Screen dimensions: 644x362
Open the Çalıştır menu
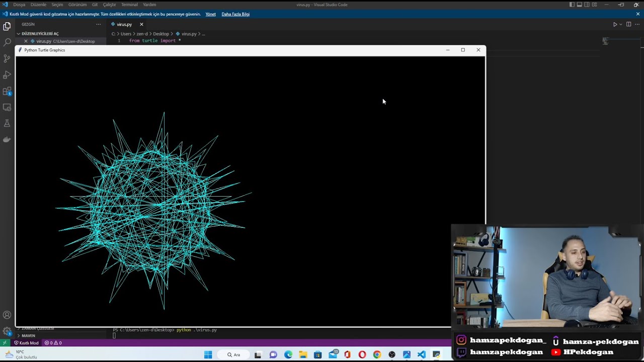click(x=109, y=5)
